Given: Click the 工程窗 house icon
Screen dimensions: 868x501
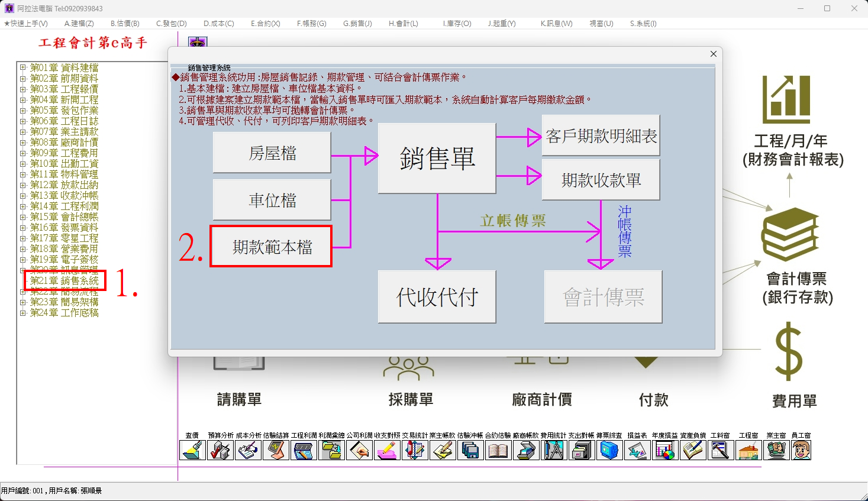Looking at the screenshot, I should coord(748,450).
